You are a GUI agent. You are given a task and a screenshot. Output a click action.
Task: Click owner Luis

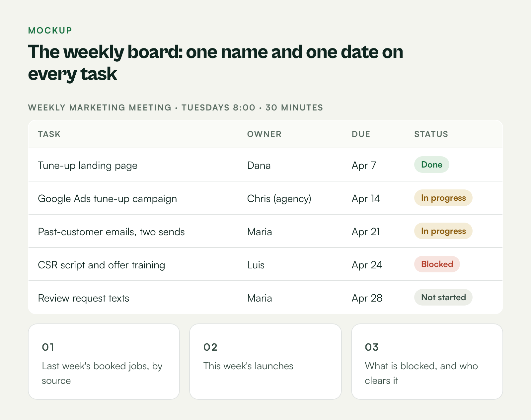coord(256,265)
